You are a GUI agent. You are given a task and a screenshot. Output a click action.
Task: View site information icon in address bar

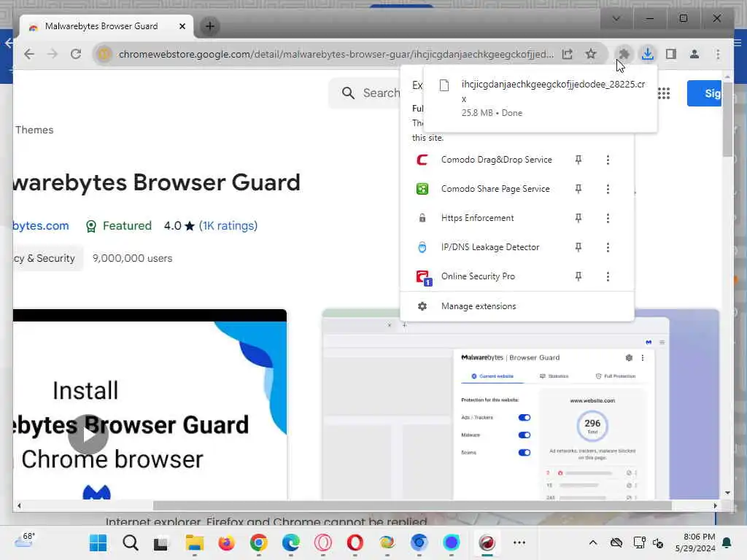[104, 54]
